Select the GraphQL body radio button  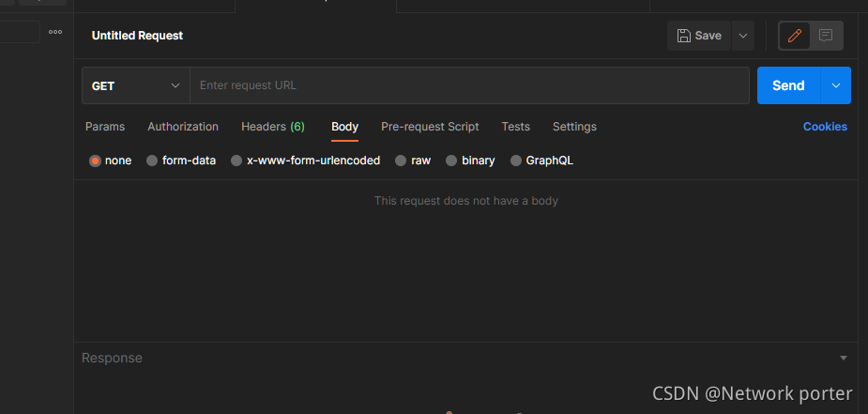(516, 161)
